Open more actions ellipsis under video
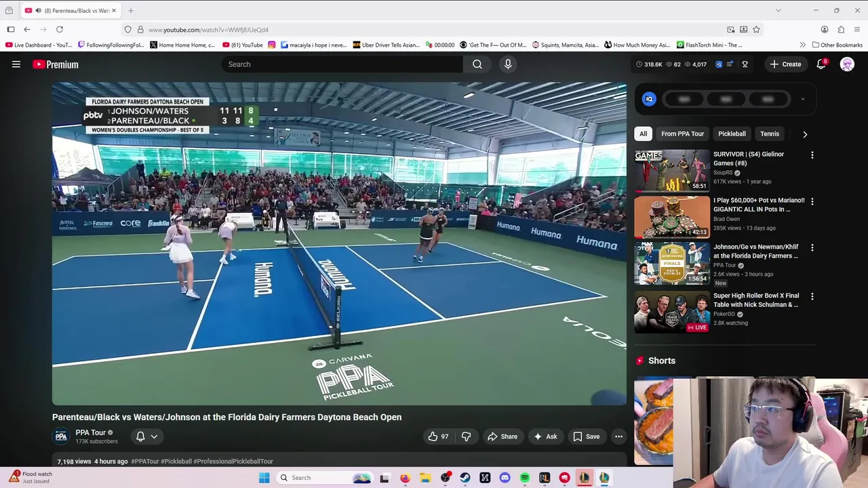Image resolution: width=868 pixels, height=488 pixels. tap(618, 436)
